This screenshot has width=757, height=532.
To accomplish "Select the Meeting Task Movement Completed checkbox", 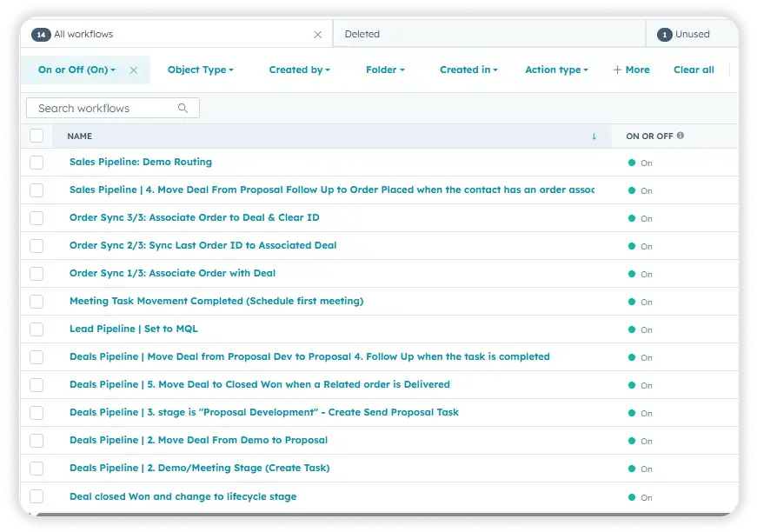I will [x=37, y=302].
